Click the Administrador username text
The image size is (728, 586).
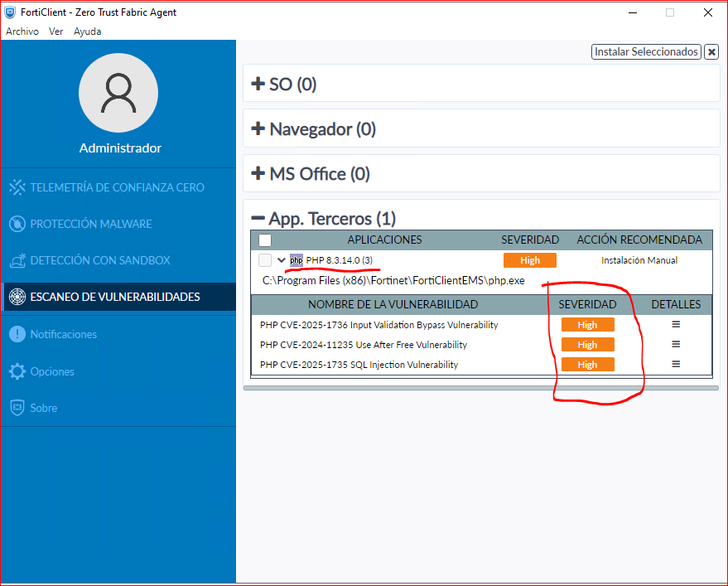120,148
